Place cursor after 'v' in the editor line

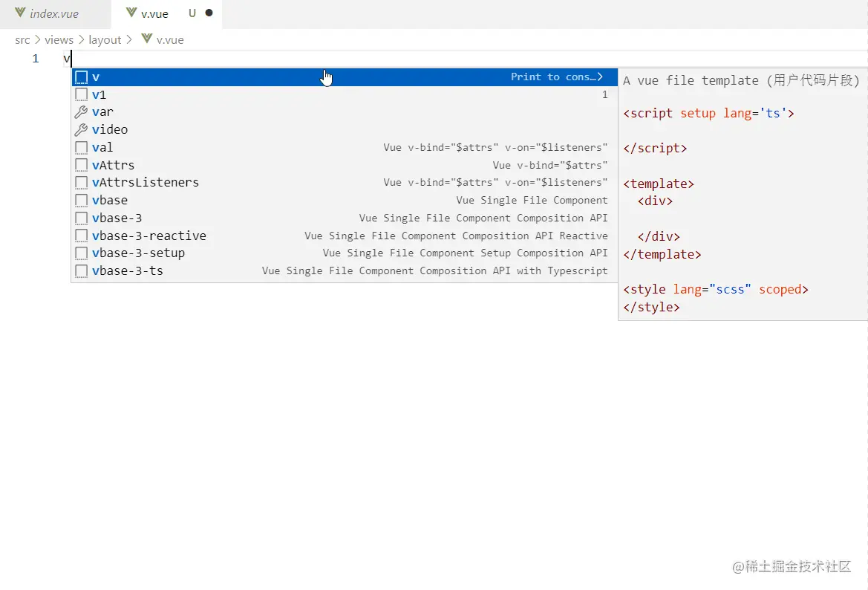(71, 59)
